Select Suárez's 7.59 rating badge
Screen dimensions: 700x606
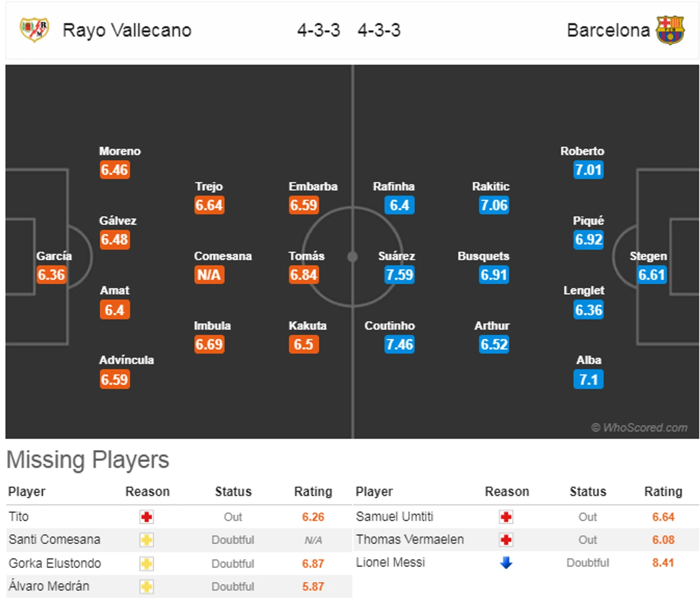click(x=399, y=275)
